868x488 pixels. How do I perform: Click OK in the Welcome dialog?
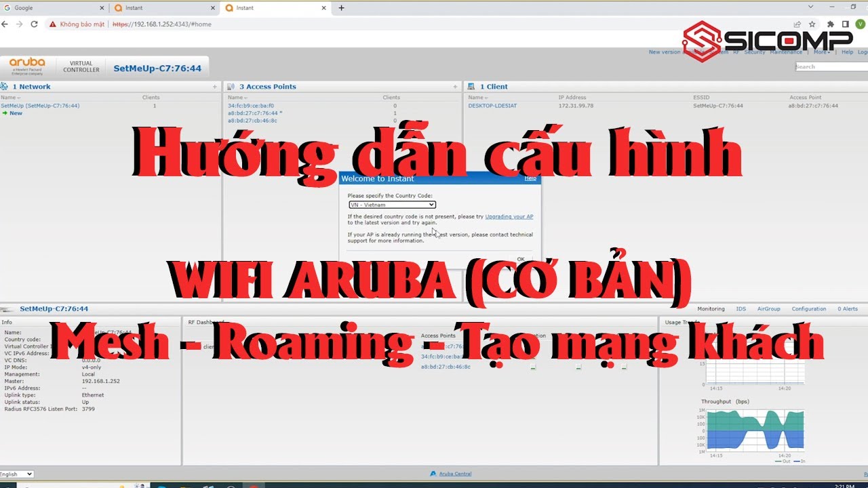click(x=521, y=259)
